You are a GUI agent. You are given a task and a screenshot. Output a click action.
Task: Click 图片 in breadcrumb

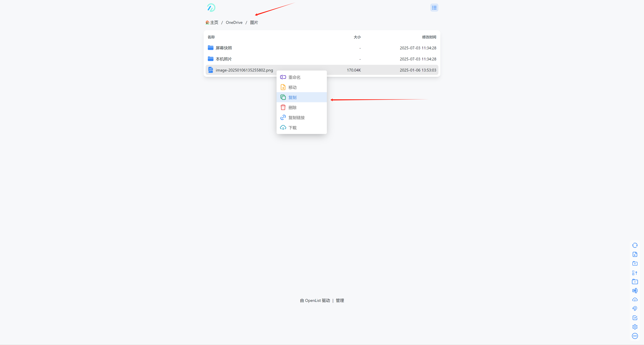pos(254,22)
